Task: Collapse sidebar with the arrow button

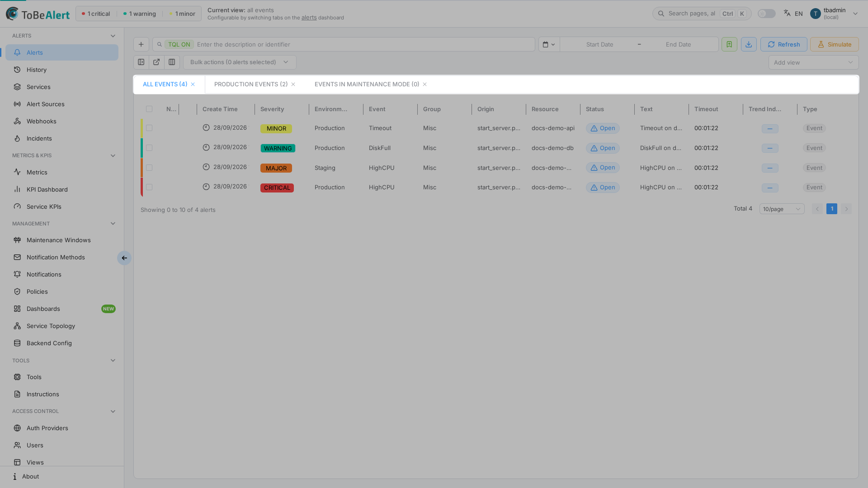Action: (x=124, y=258)
